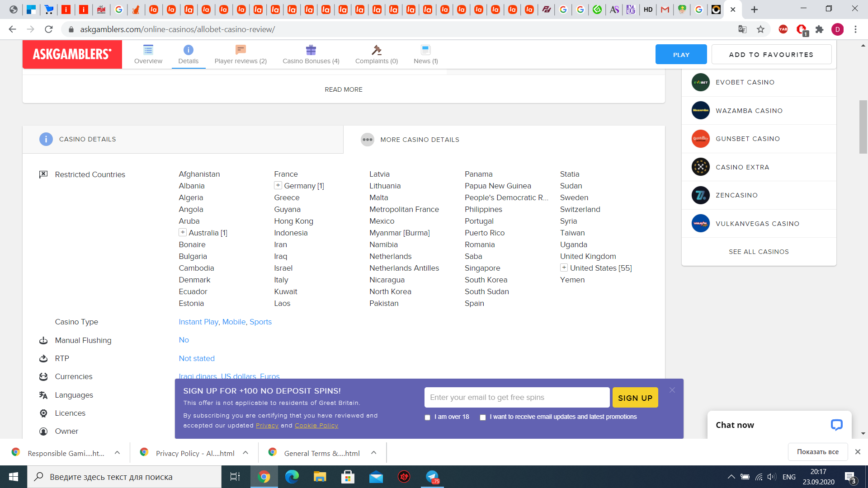Click the Instant Play link
The image size is (868, 488).
click(198, 322)
